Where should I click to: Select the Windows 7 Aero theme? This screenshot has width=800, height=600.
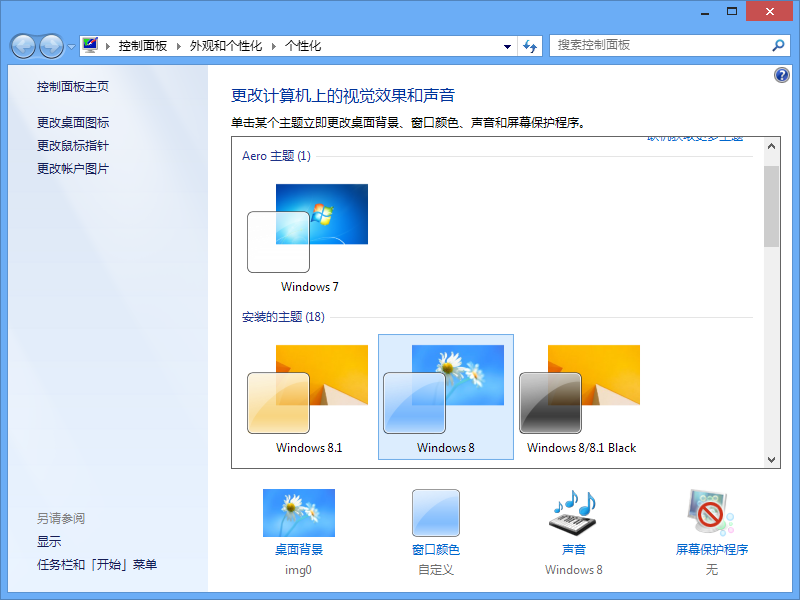pyautogui.click(x=309, y=237)
